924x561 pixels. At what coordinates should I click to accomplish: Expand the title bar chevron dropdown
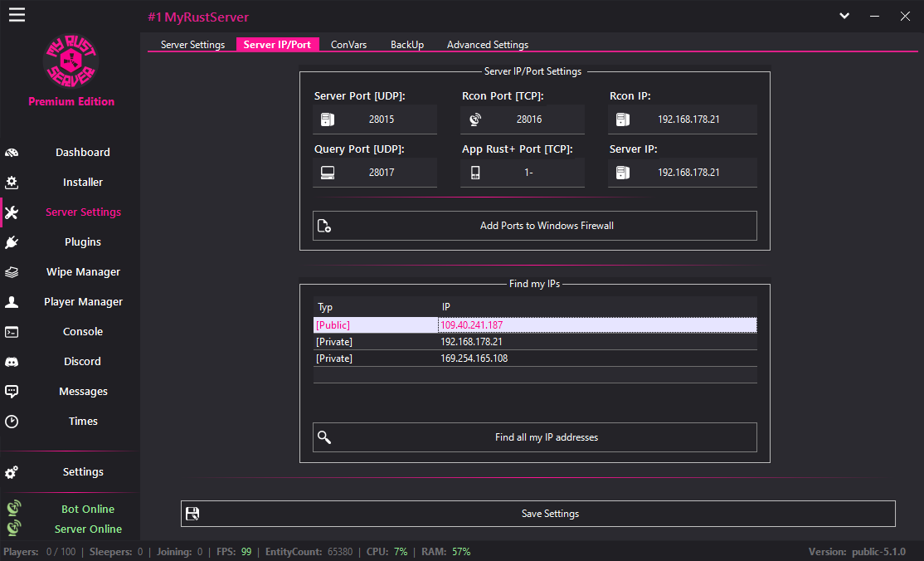pos(844,16)
